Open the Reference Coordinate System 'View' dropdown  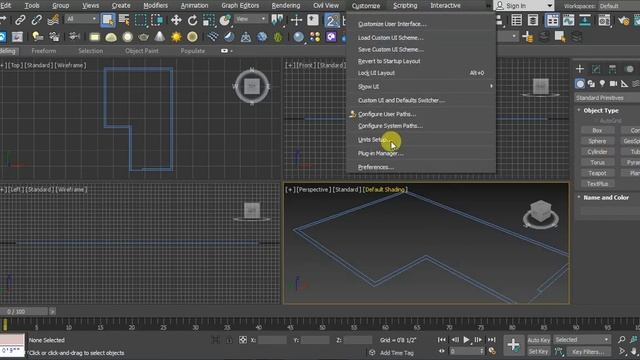pos(251,19)
